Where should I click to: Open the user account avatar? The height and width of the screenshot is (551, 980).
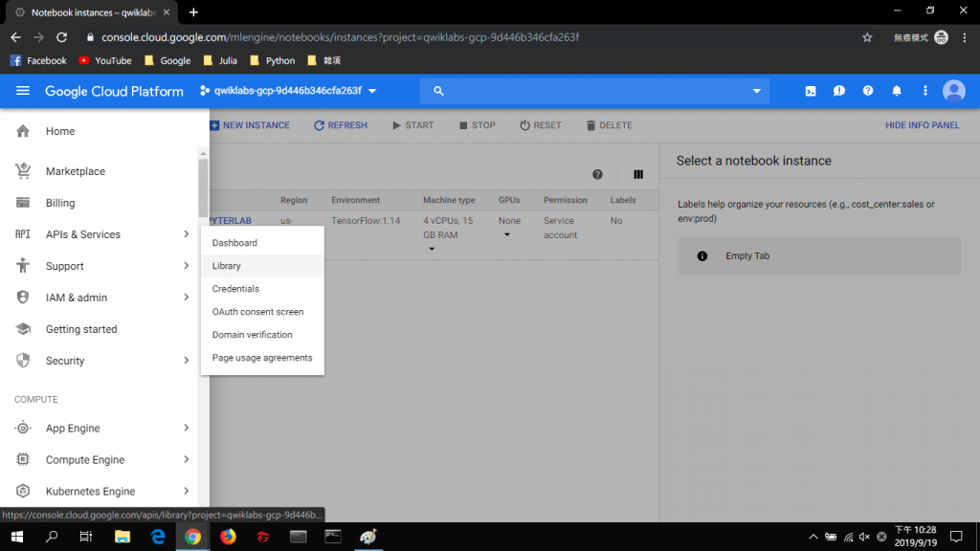click(954, 91)
